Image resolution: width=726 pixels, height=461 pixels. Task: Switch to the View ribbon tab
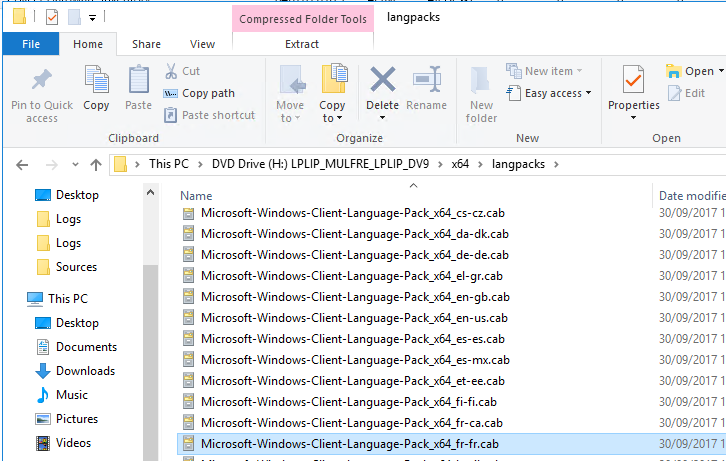[202, 44]
